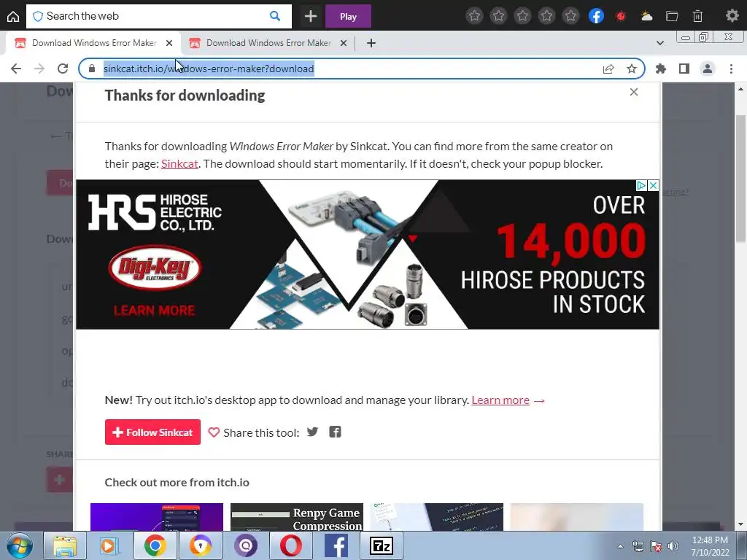The width and height of the screenshot is (747, 560).
Task: Open the Chrome three-dot menu
Action: pos(731,69)
